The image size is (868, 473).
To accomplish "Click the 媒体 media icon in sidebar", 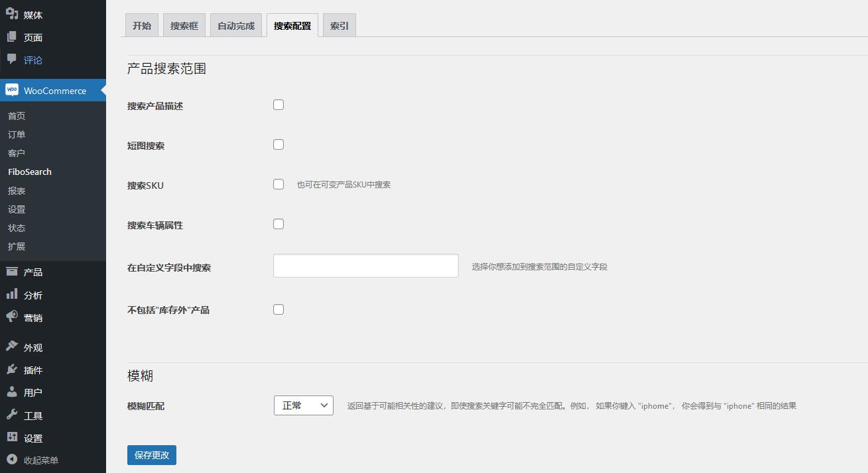I will click(x=12, y=14).
